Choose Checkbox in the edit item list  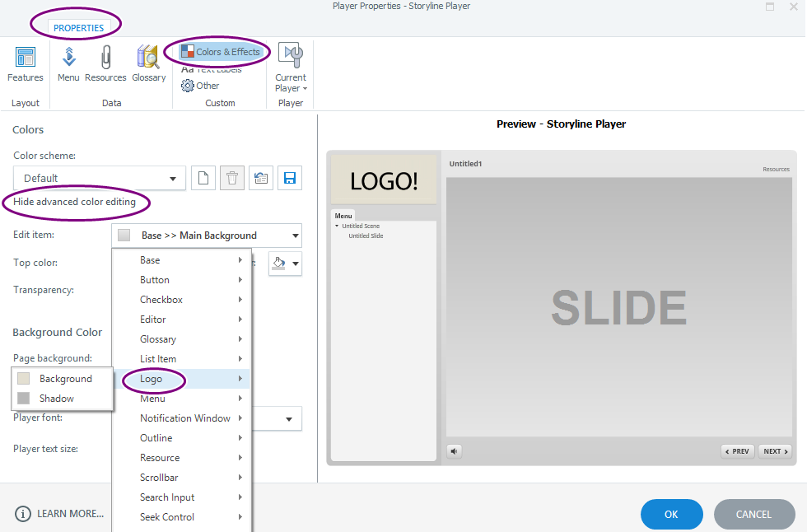[x=182, y=300]
